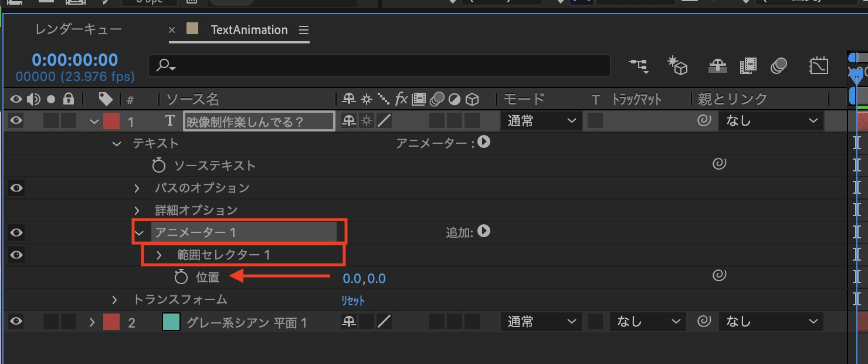Screen dimensions: 868x364
Task: Click Source Text stopwatch icon
Action: (158, 166)
